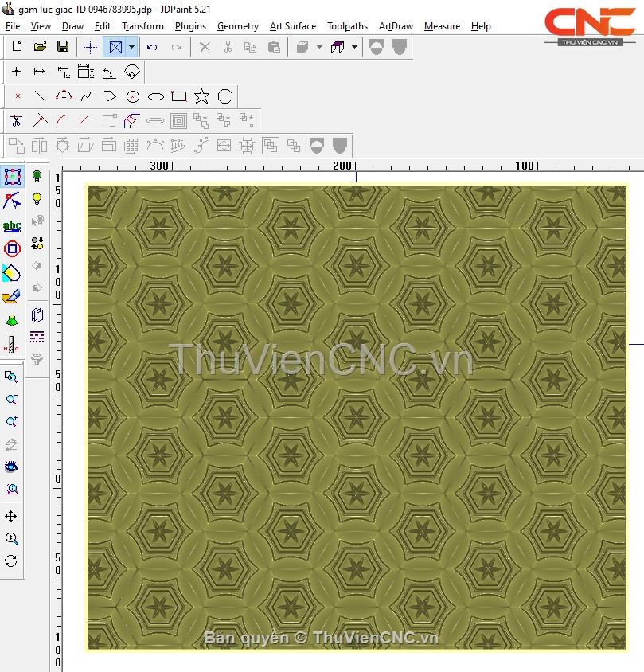Select the Rectangle drawing tool
Screen dimensions: 644x672
pyautogui.click(x=179, y=96)
